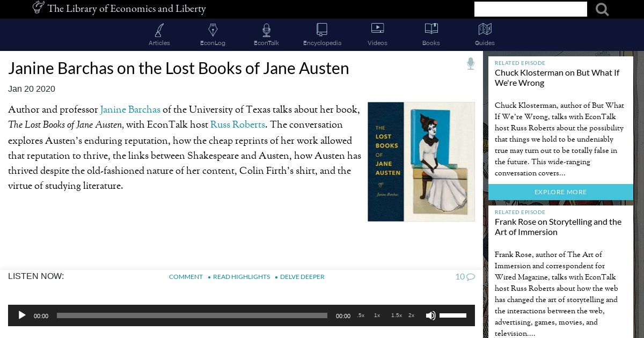Screen dimensions: 644x338
Task: Open the Encyclopedia book icon
Action: coord(322,29)
